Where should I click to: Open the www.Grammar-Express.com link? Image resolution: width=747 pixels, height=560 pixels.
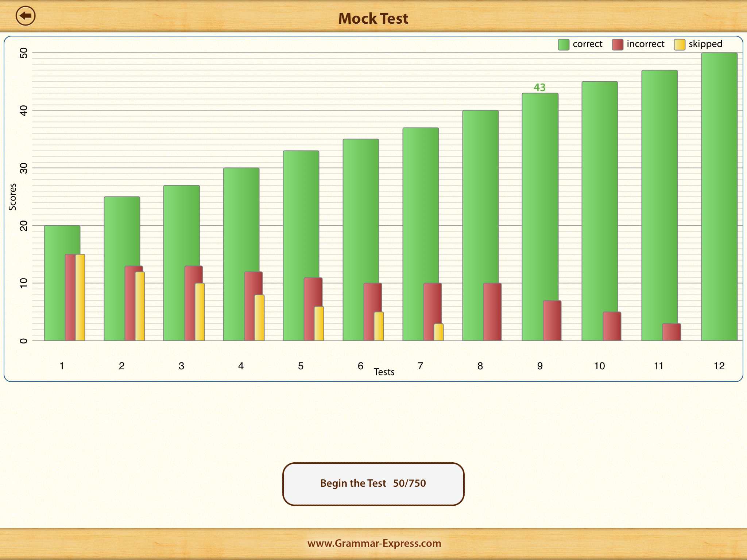click(374, 543)
